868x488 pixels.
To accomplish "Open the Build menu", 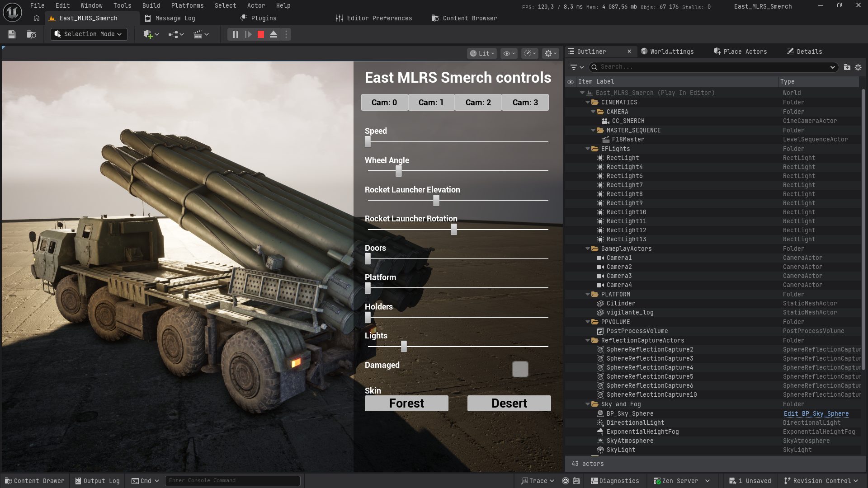I will pyautogui.click(x=151, y=5).
